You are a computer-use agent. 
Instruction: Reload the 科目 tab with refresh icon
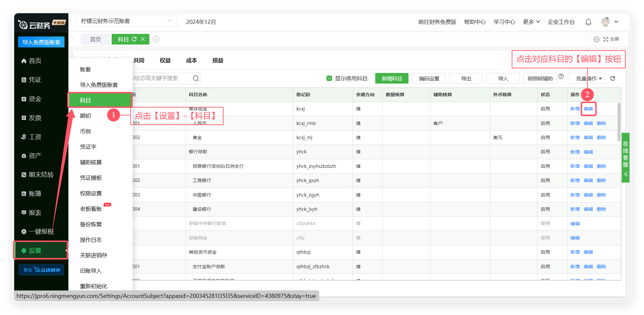tap(134, 39)
